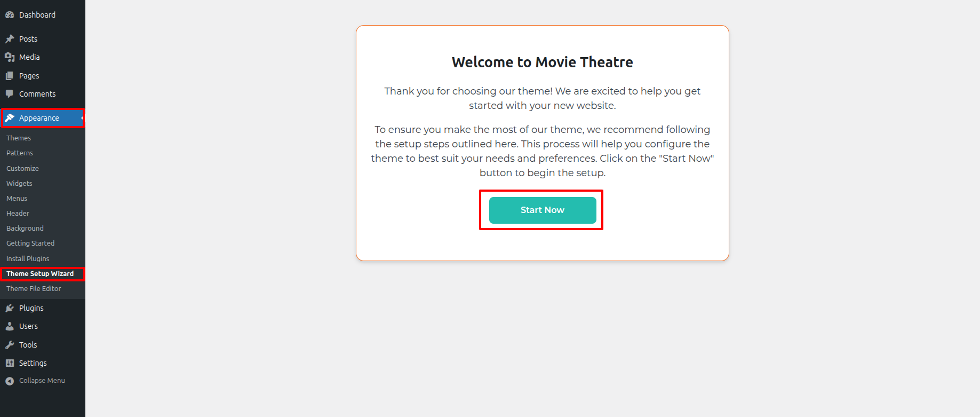Open the Themes submenu item
Viewport: 980px width, 417px height.
coord(19,138)
